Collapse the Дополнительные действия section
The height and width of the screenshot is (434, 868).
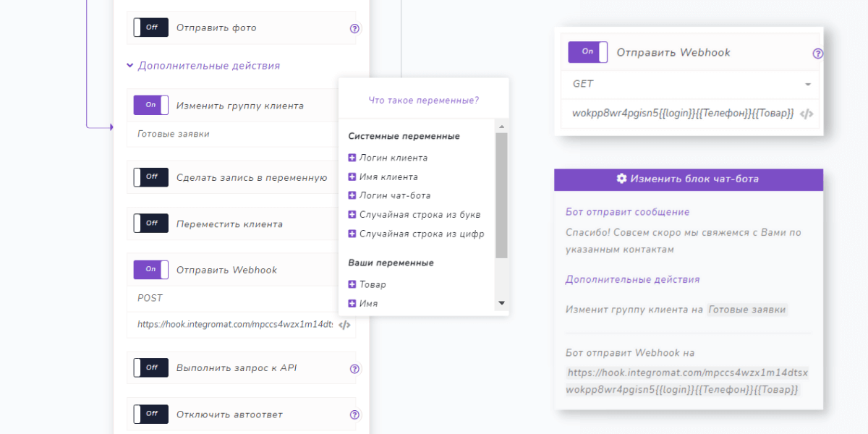tap(203, 66)
